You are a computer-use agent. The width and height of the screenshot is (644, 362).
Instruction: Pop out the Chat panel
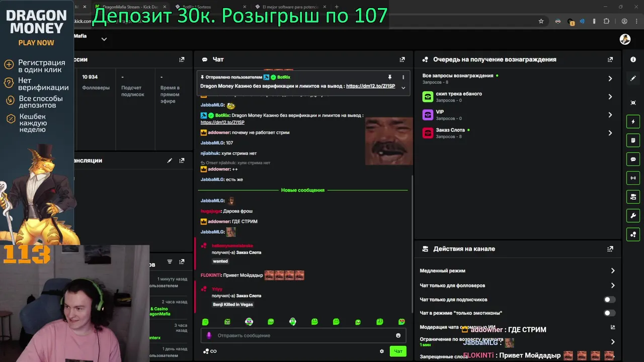coord(402,59)
